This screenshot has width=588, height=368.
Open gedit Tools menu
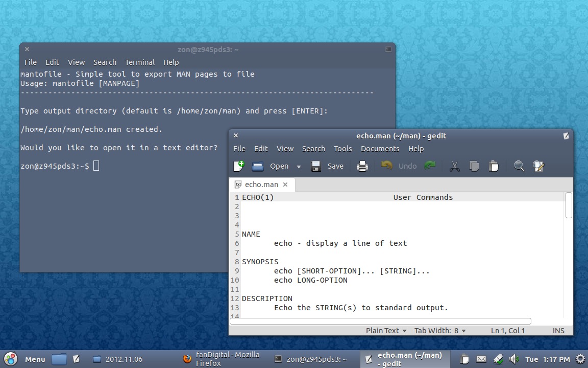point(343,149)
